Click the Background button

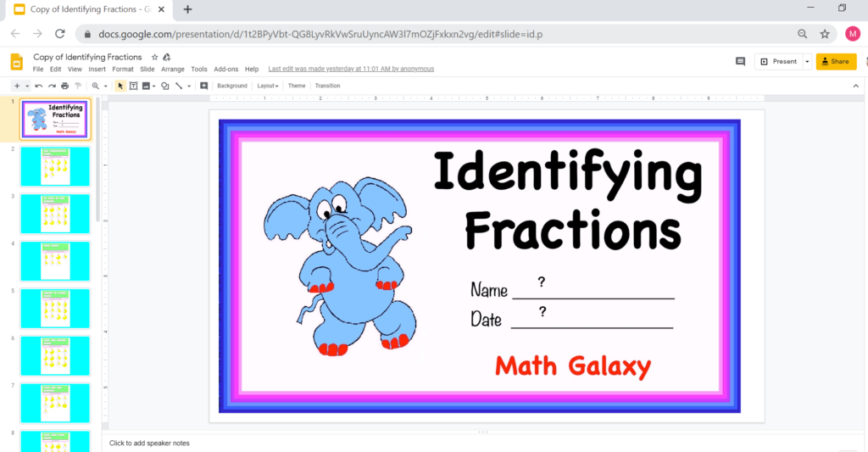[x=232, y=86]
